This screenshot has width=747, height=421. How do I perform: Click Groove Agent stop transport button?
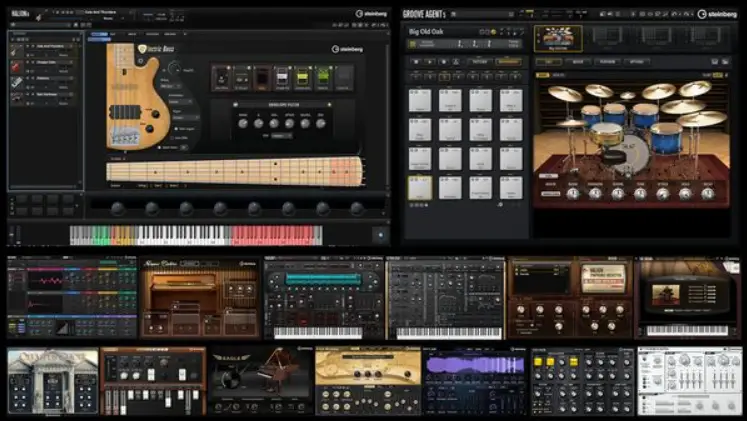click(415, 62)
